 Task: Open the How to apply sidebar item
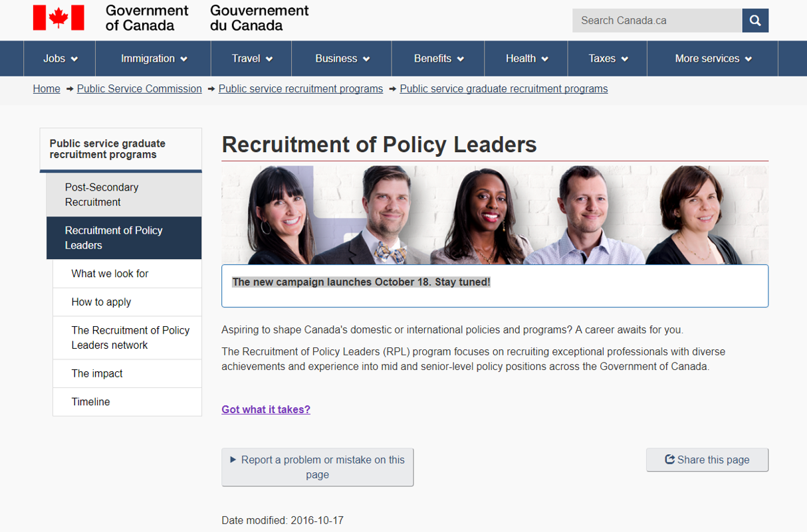[127, 302]
